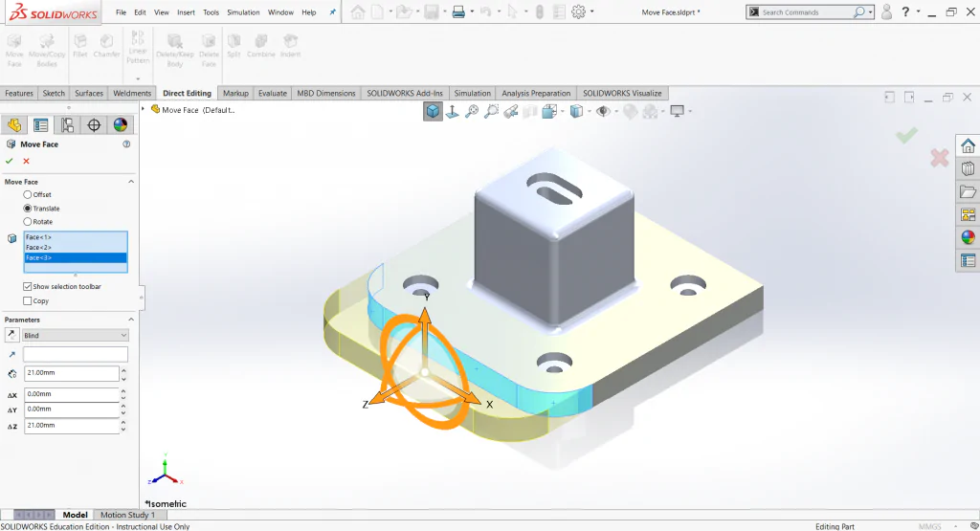
Task: Select the Rotate radio button
Action: 28,222
